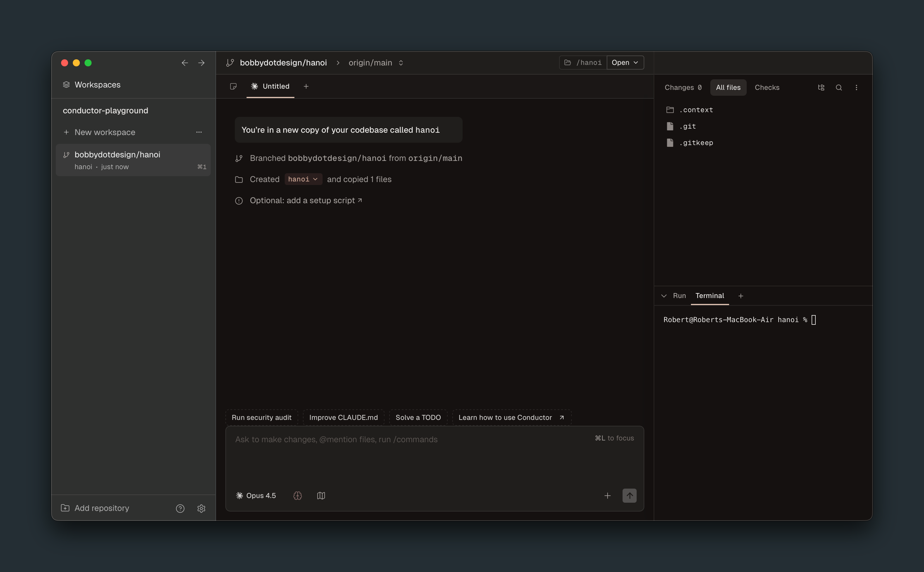The height and width of the screenshot is (572, 924).
Task: Expand the Open dropdown button
Action: click(x=625, y=63)
